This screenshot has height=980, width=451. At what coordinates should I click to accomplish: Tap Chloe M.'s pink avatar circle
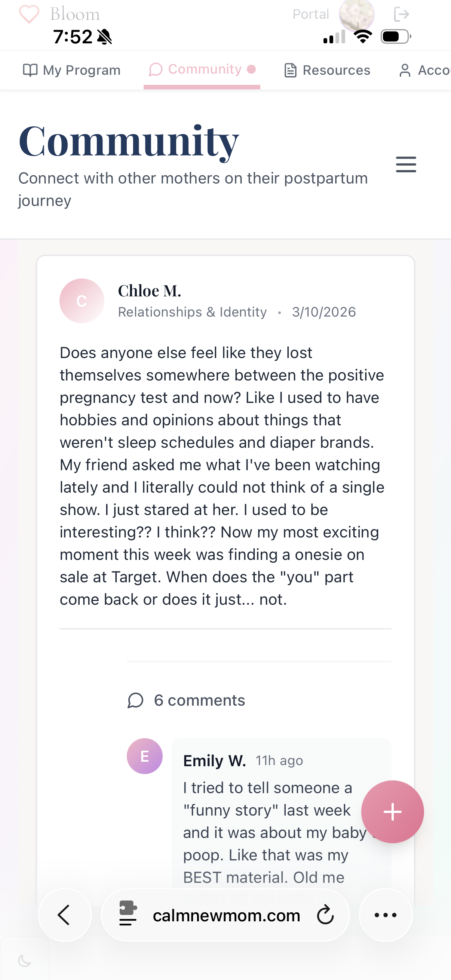[82, 301]
